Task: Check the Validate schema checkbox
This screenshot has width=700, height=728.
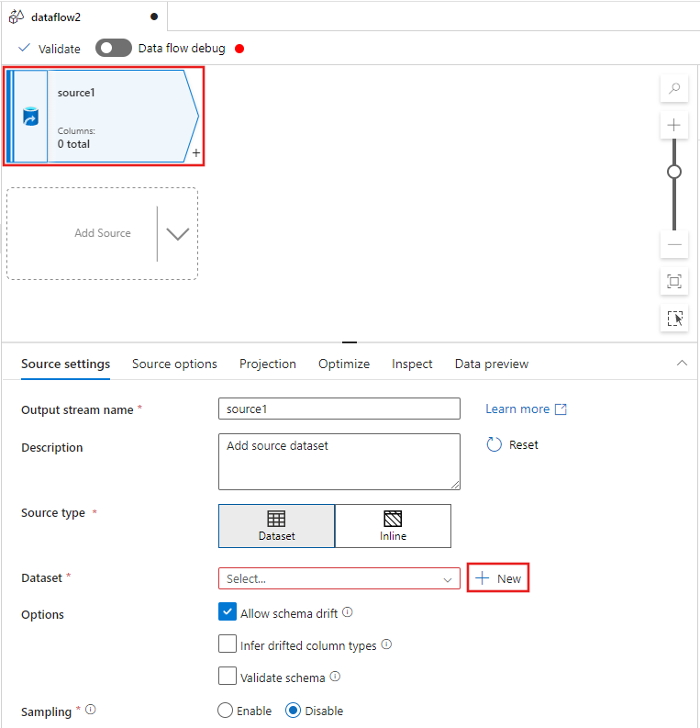Action: click(x=228, y=676)
